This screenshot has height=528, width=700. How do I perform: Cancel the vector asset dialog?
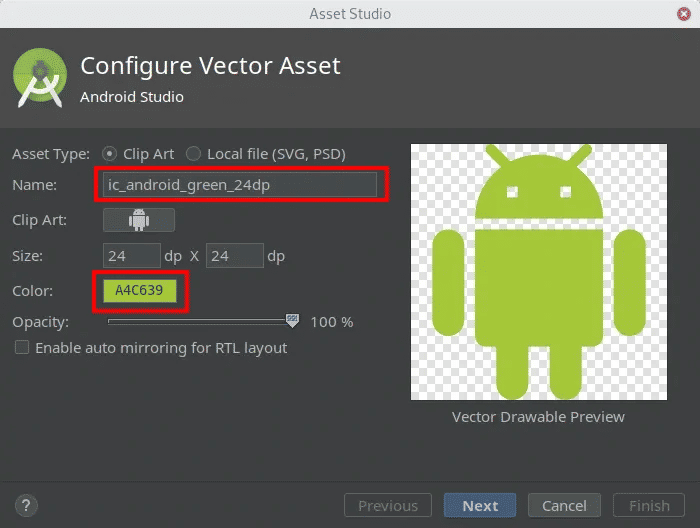click(564, 505)
